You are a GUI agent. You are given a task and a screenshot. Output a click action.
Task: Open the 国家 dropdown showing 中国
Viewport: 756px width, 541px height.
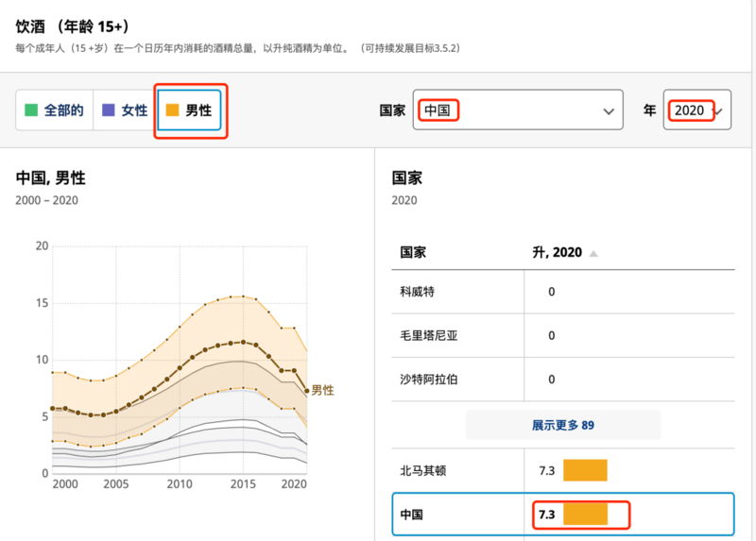(x=518, y=110)
